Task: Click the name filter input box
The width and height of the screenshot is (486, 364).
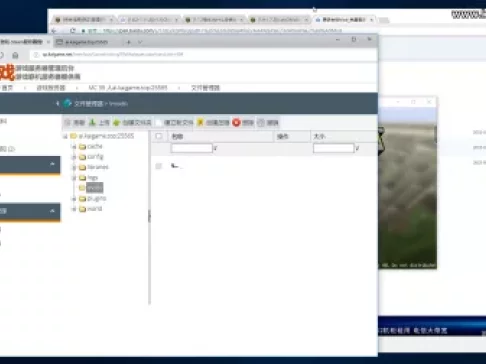Action: 192,148
